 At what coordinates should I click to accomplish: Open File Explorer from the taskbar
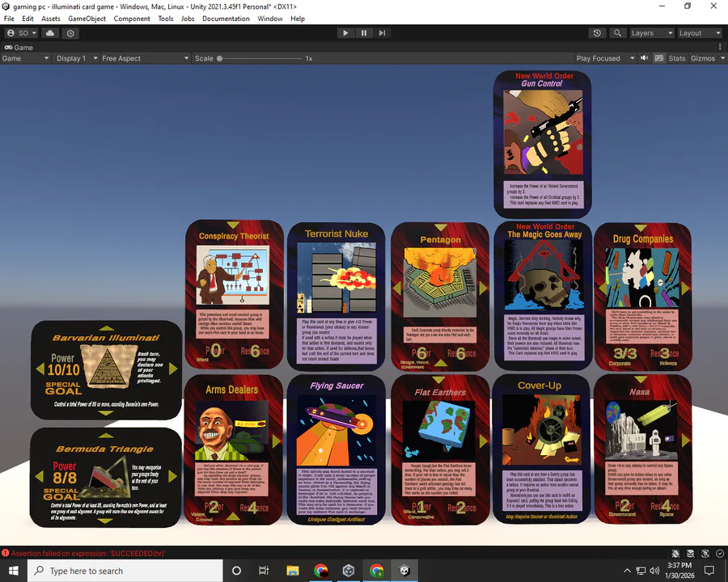(293, 571)
